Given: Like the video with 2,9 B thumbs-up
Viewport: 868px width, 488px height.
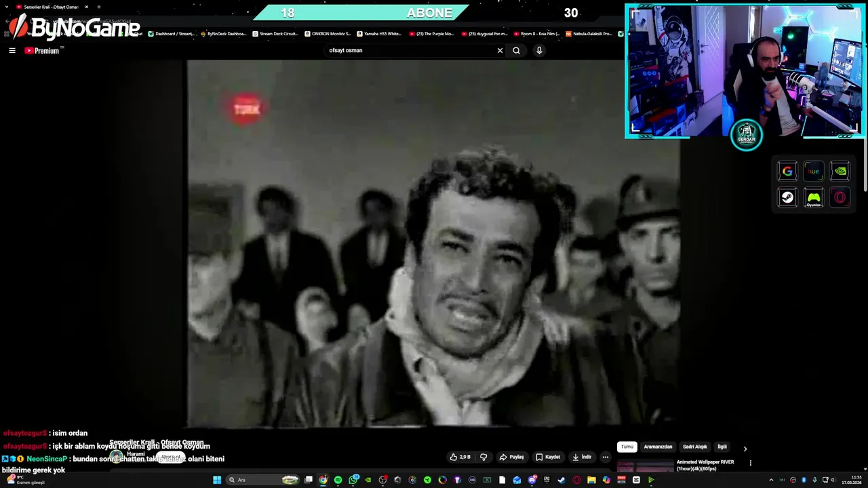Looking at the screenshot, I should (x=460, y=457).
